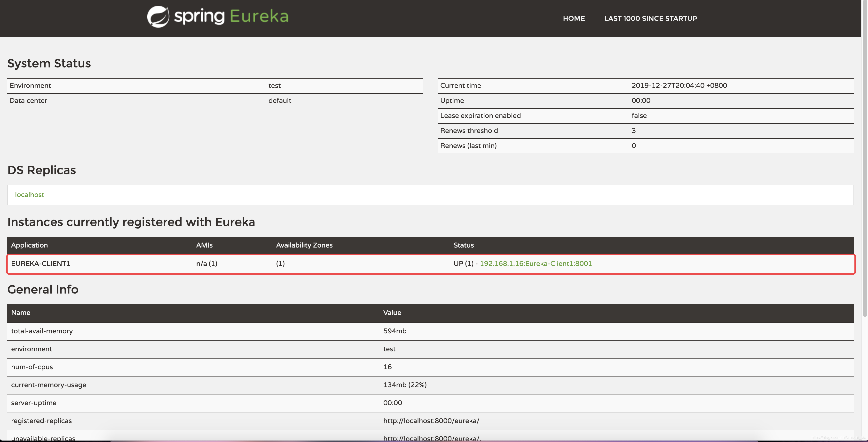
Task: Click the registered-replicas http://localhost:8000/eureka/ value
Action: [x=431, y=421]
